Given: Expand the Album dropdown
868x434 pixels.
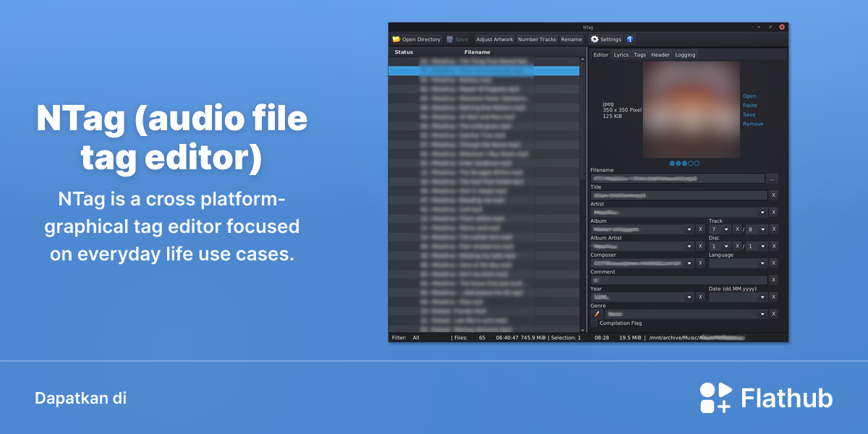Looking at the screenshot, I should pos(689,229).
